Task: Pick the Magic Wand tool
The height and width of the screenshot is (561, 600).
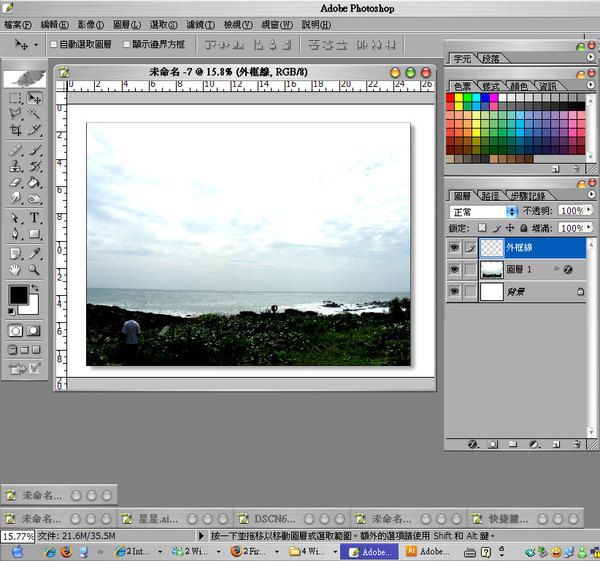Action: pyautogui.click(x=35, y=115)
